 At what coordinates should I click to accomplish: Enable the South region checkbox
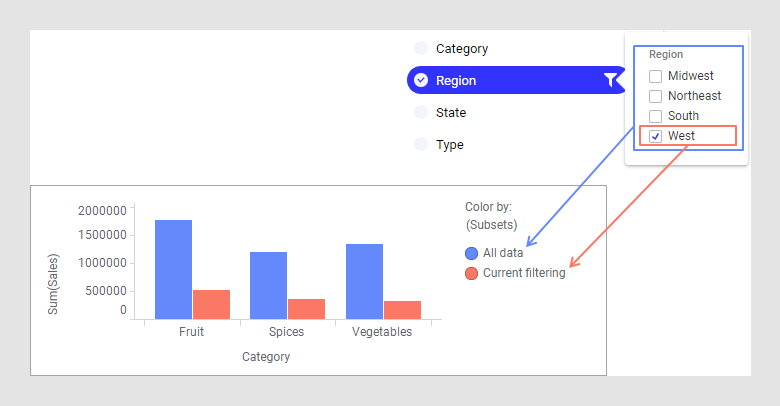tap(656, 116)
